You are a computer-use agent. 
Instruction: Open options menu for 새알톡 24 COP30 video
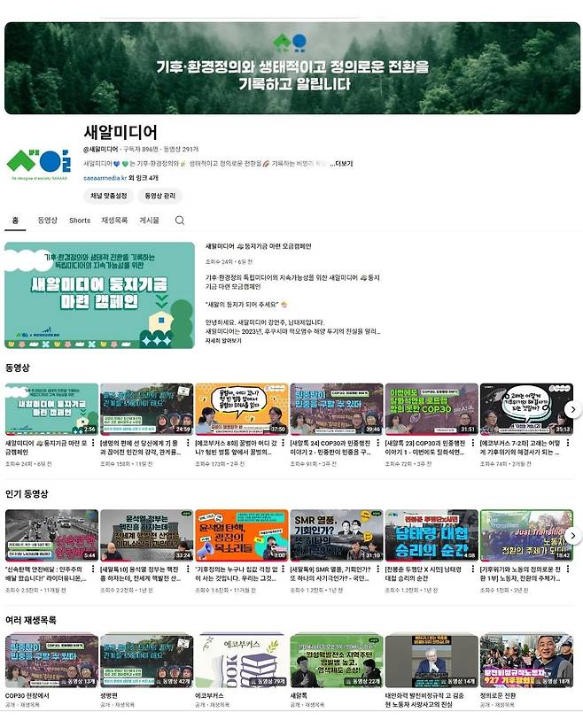click(x=378, y=443)
